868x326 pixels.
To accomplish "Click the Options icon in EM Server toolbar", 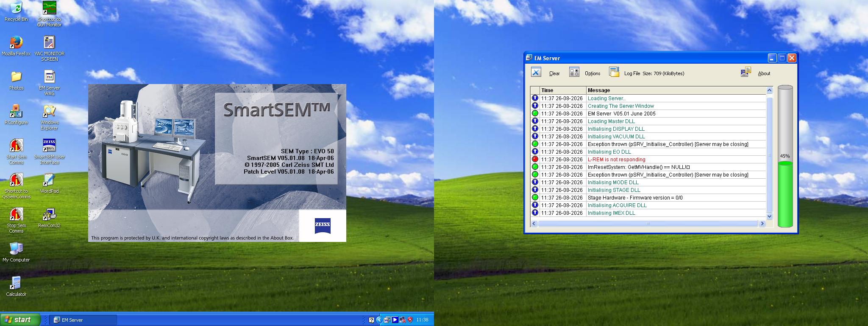I will tap(574, 72).
